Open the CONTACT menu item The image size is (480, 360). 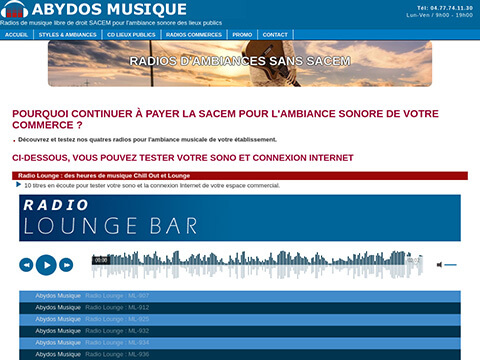click(275, 35)
